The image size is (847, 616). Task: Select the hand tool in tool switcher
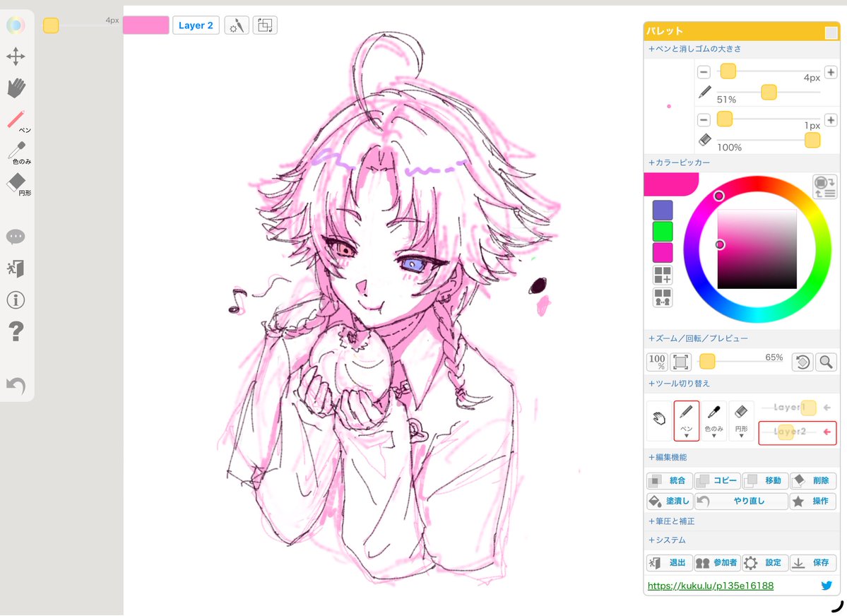pos(659,420)
